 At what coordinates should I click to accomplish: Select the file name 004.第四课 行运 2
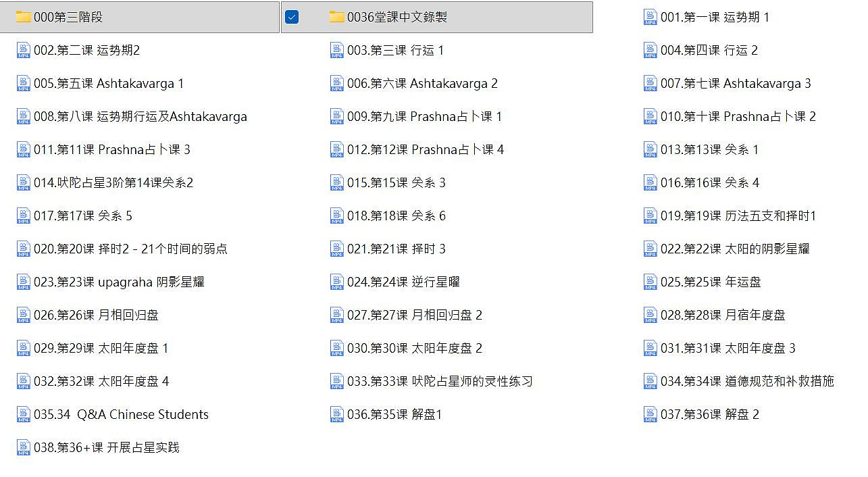coord(709,50)
